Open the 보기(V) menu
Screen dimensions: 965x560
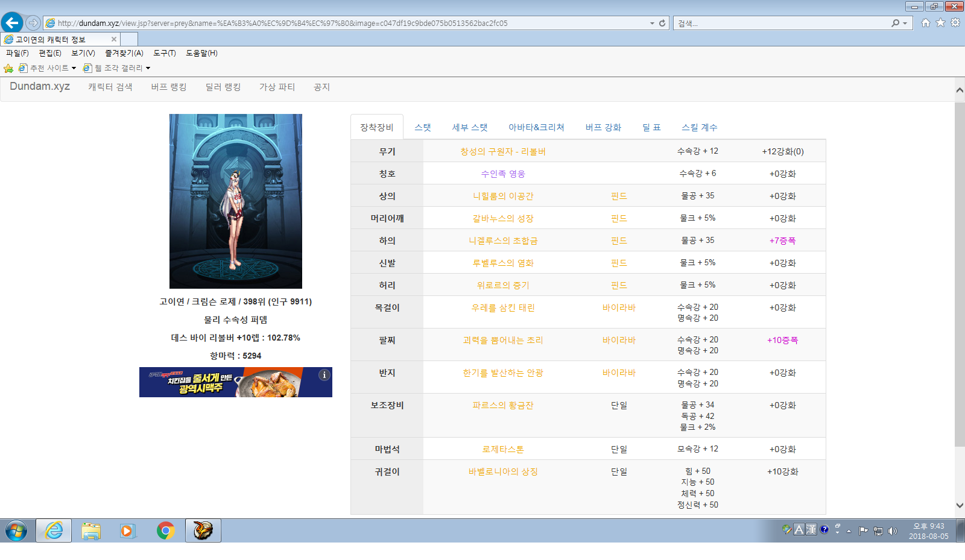point(83,53)
